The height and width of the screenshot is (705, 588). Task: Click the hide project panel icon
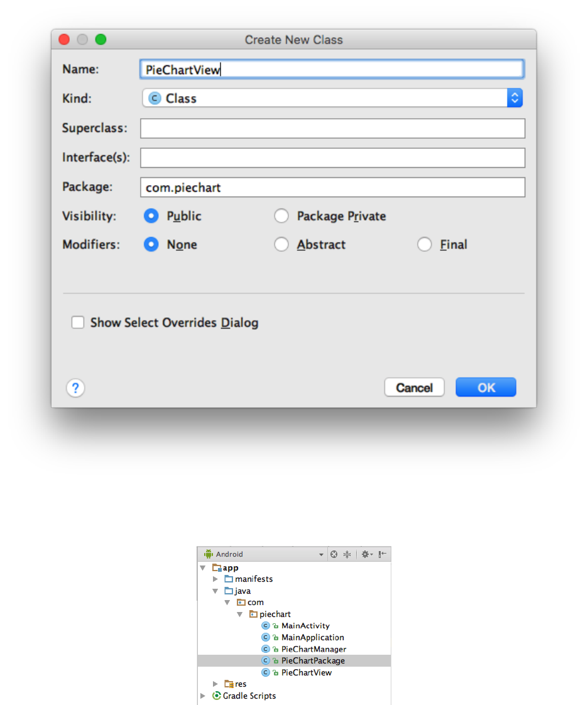[382, 554]
